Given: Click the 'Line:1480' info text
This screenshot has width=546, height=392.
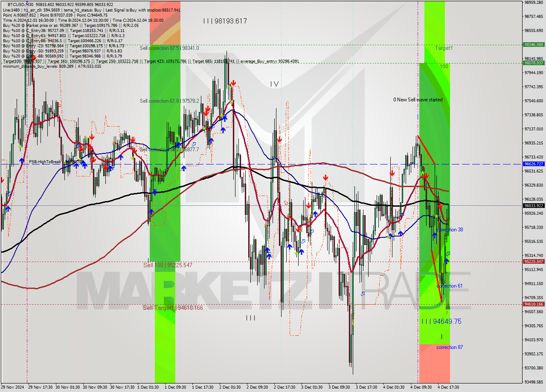Looking at the screenshot, I should (11, 10).
